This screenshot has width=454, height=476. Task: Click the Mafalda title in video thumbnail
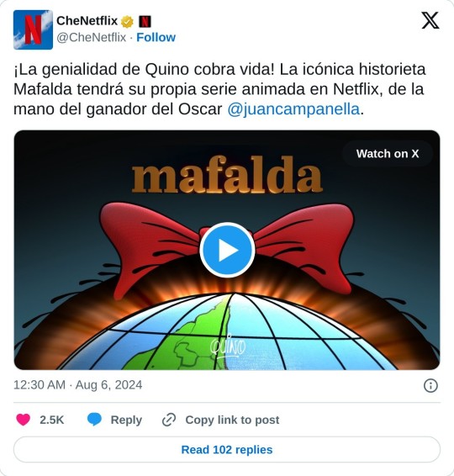(x=227, y=175)
